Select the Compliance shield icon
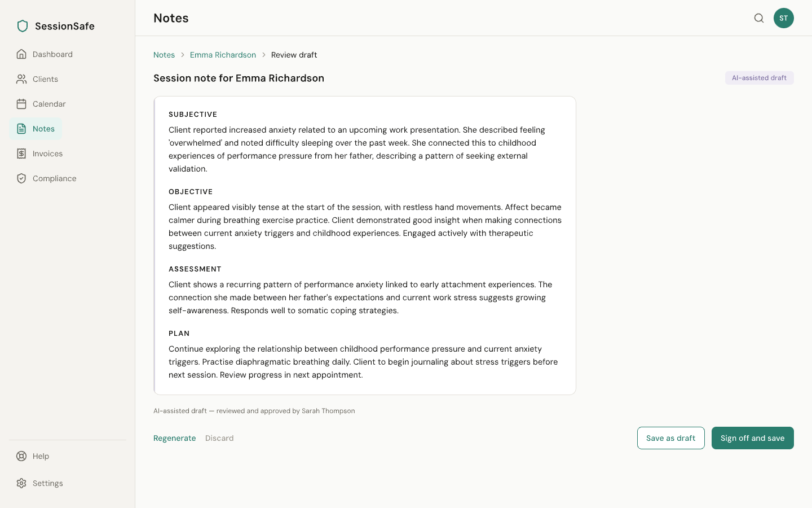812x508 pixels. pos(21,178)
